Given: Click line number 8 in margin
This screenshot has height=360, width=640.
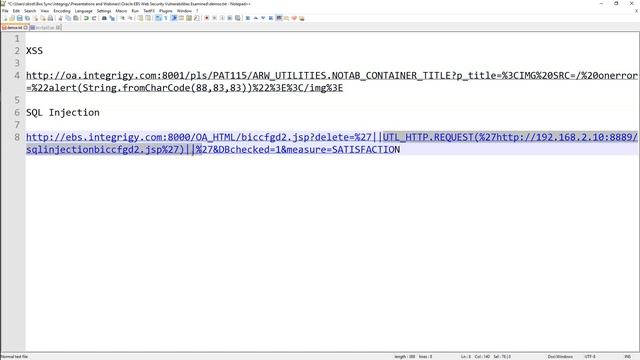Looking at the screenshot, I should [17, 137].
